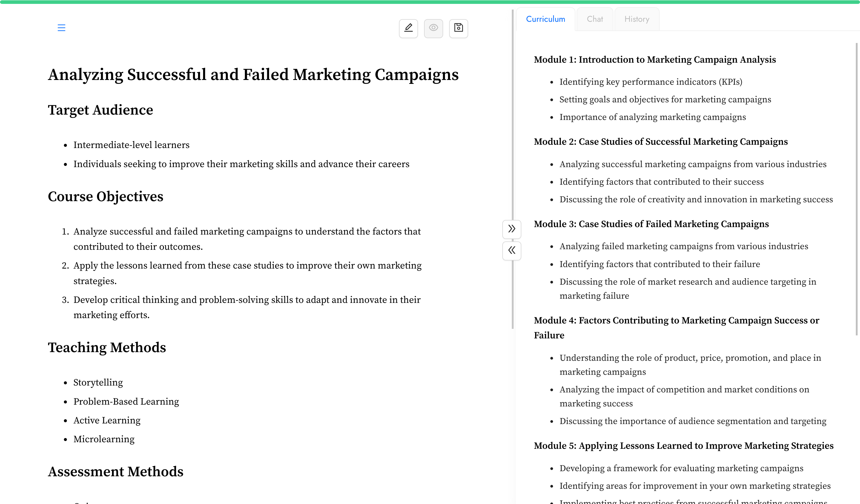Open the hamburger menu icon
This screenshot has height=504, width=860.
pos(62,28)
